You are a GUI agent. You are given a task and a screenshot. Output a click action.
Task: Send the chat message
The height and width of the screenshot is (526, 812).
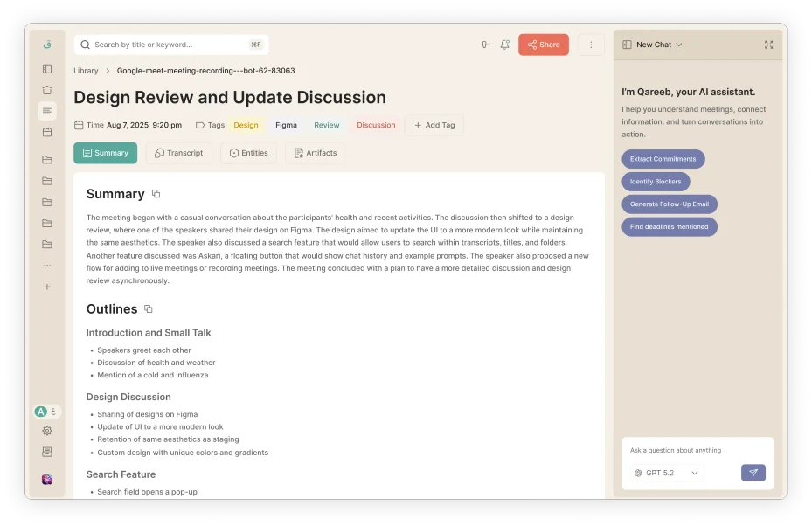pyautogui.click(x=753, y=473)
